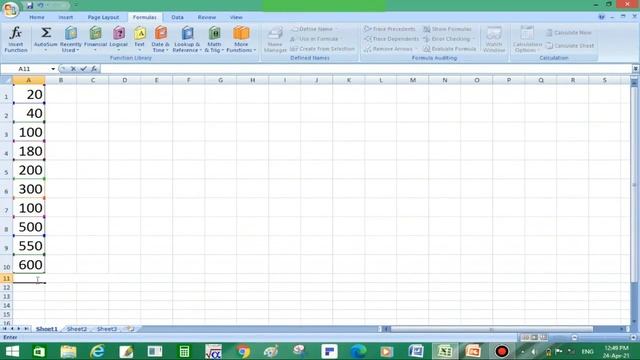Click Calculate Sheet
Image resolution: width=640 pixels, height=360 pixels.
click(570, 45)
